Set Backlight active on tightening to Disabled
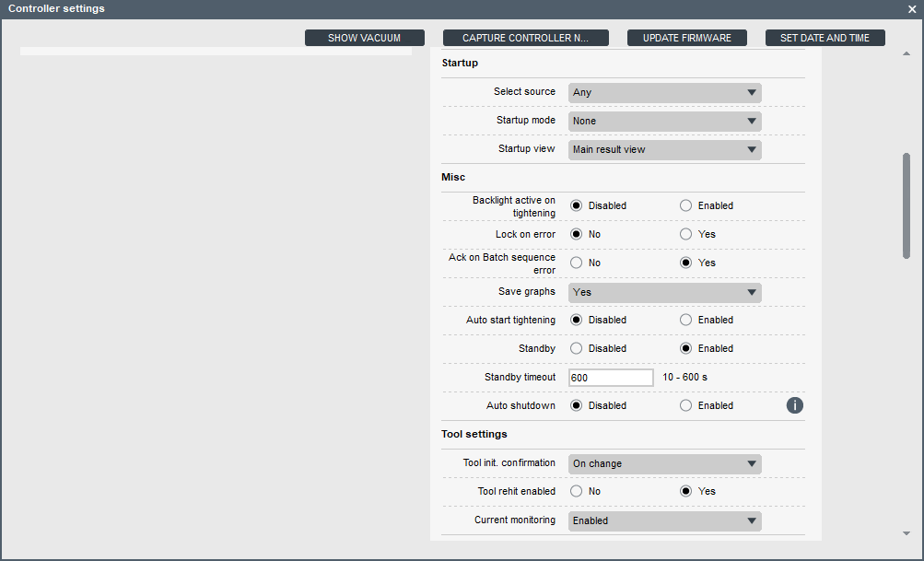924x561 pixels. [x=577, y=205]
